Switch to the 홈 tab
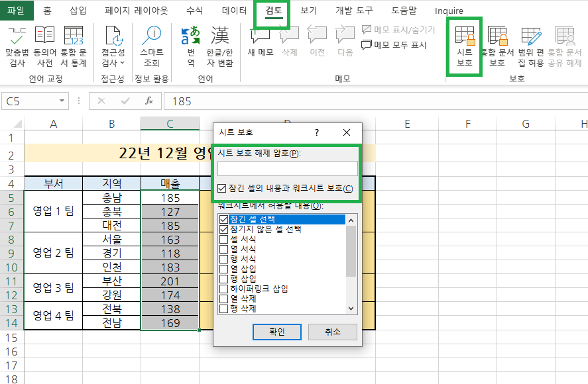This screenshot has width=588, height=384. [47, 11]
